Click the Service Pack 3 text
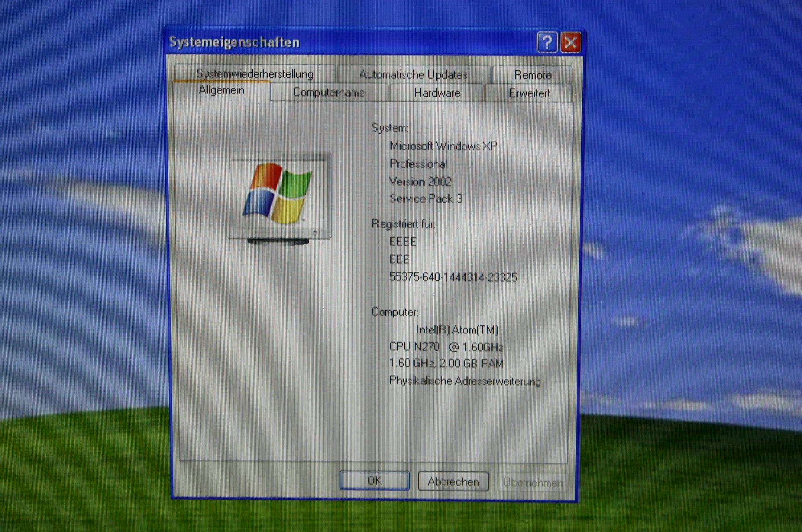Image resolution: width=802 pixels, height=532 pixels. pos(426,199)
